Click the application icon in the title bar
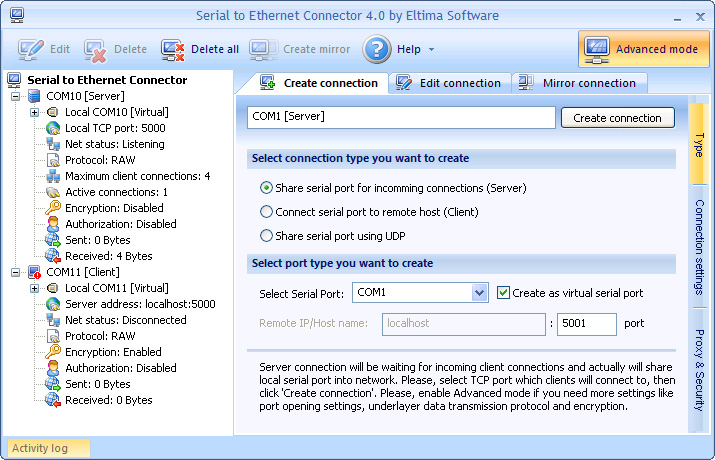The height and width of the screenshot is (460, 715). click(x=17, y=15)
